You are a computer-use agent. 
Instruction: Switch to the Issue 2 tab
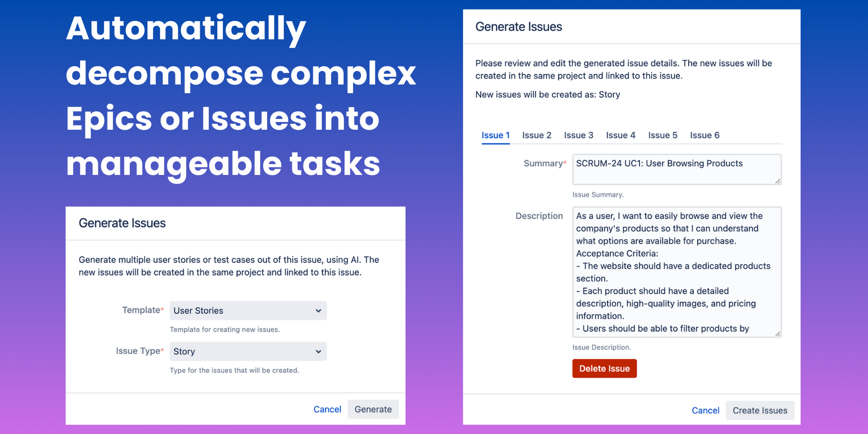click(537, 136)
